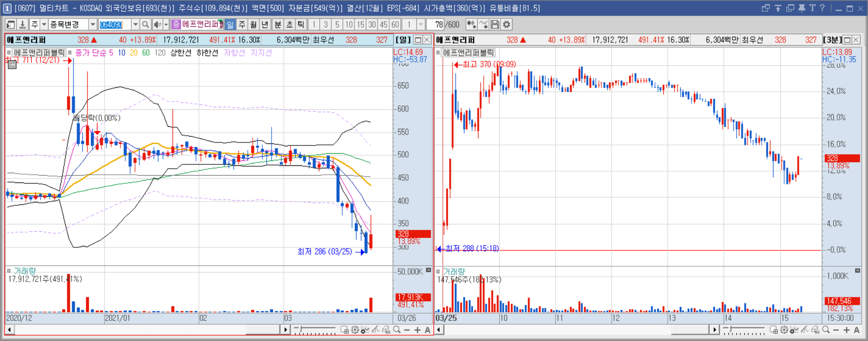Choose the 10 interval button

tap(349, 24)
